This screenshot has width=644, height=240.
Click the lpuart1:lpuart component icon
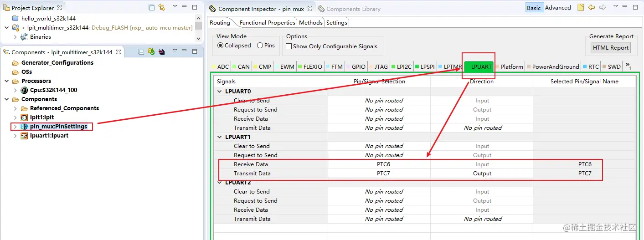pos(24,136)
